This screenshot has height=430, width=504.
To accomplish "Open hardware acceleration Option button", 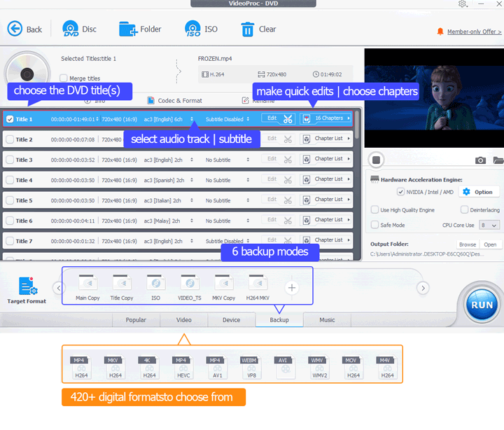I will pyautogui.click(x=479, y=192).
